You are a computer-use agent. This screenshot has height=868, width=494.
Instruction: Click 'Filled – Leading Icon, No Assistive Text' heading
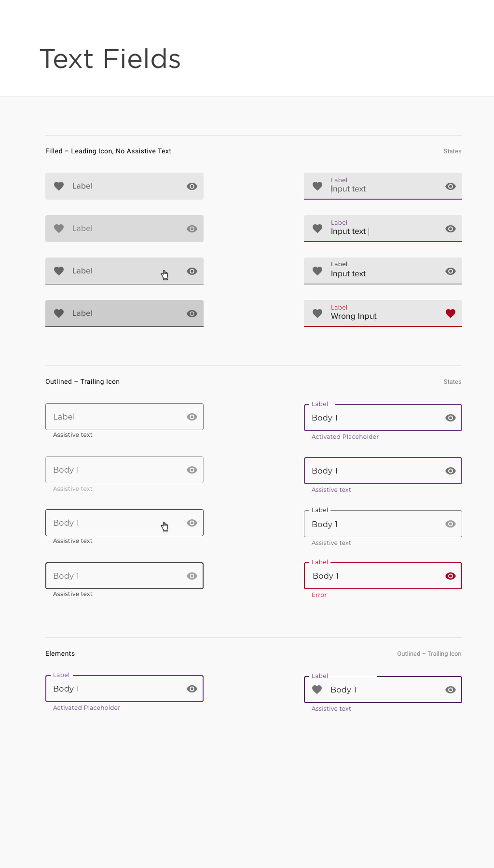click(108, 151)
